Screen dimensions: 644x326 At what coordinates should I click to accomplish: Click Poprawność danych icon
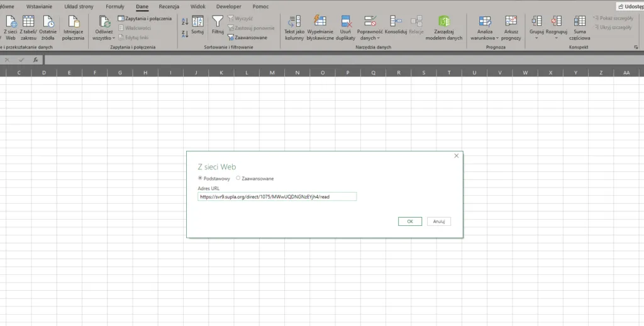click(370, 21)
